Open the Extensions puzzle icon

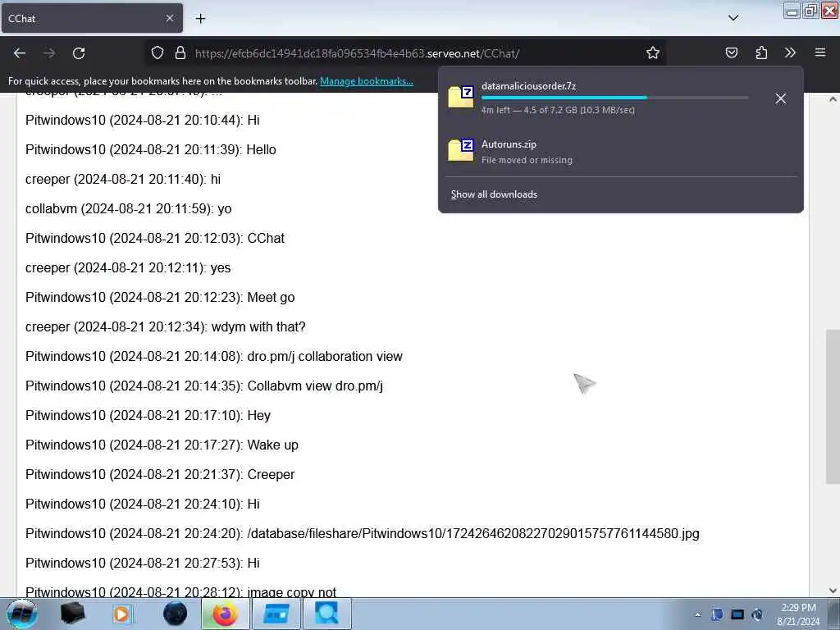coord(761,53)
